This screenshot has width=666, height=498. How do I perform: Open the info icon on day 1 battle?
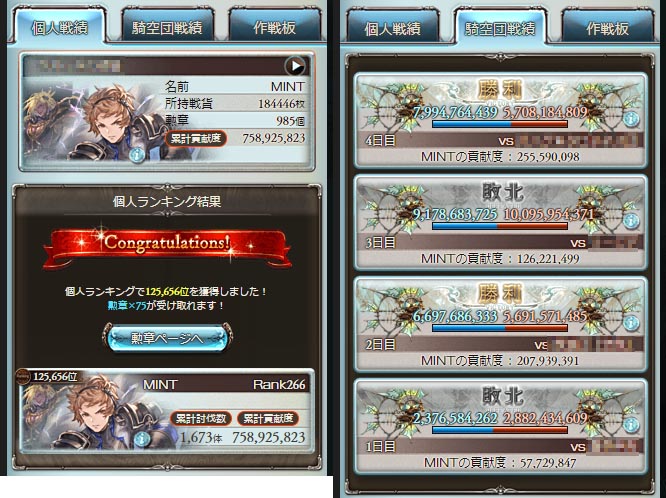[631, 424]
